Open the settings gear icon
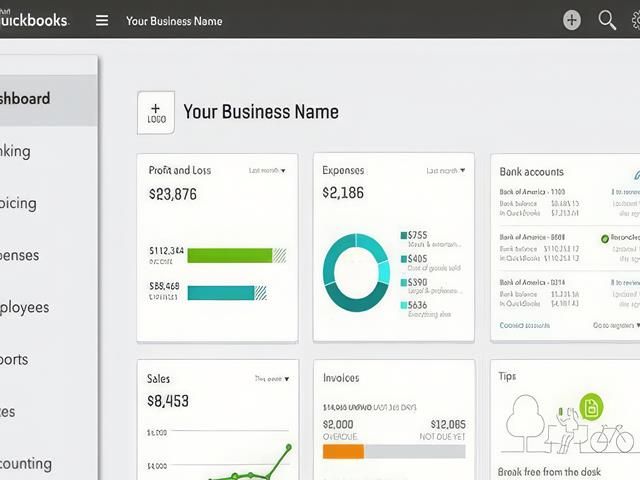 coord(636,20)
